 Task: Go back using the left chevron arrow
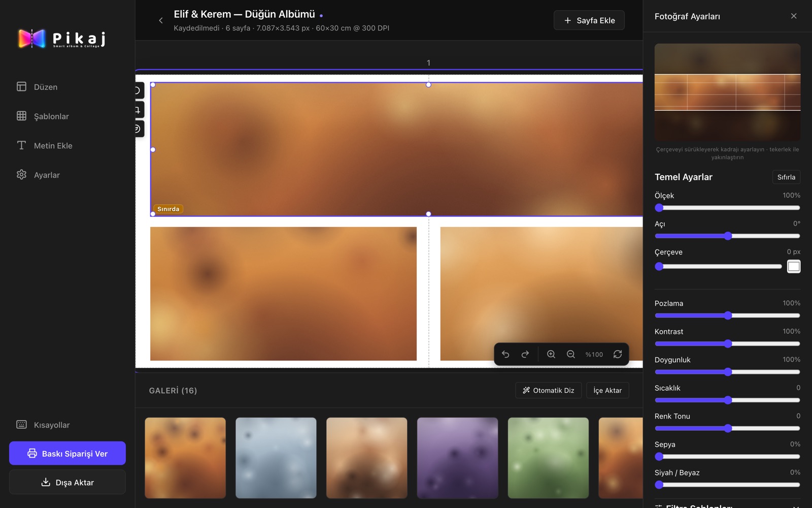tap(161, 20)
